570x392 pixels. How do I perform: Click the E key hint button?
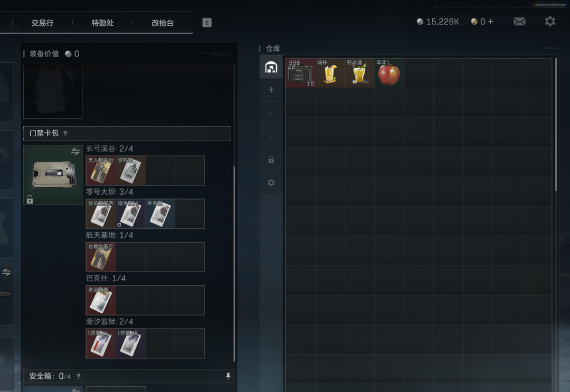pyautogui.click(x=207, y=23)
